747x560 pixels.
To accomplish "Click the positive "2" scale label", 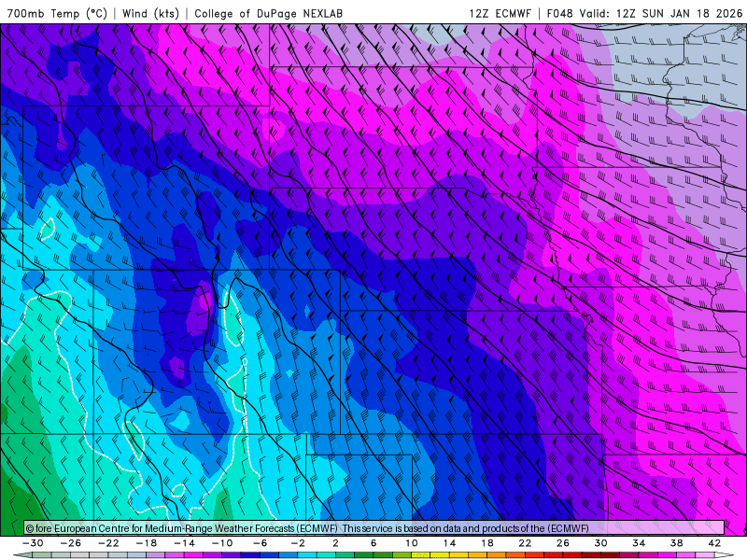I will coord(336,543).
